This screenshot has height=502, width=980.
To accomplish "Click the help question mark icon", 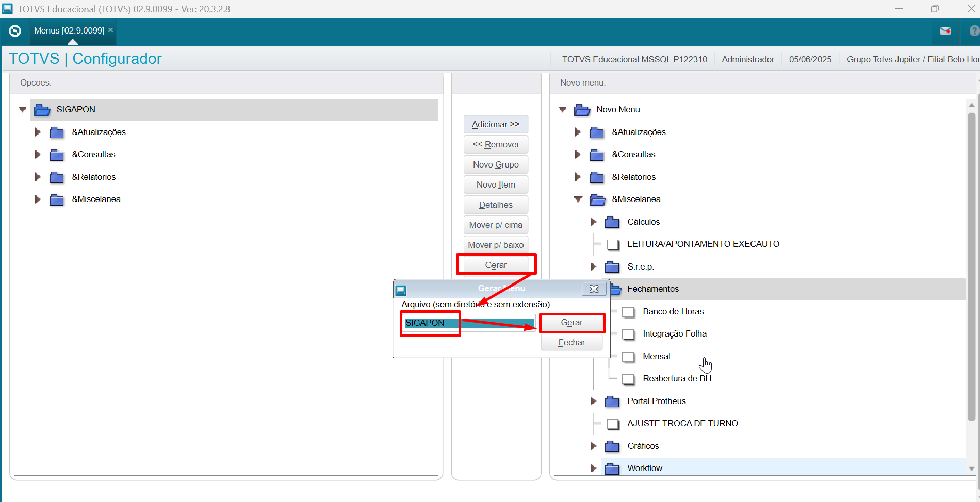I will 974,31.
